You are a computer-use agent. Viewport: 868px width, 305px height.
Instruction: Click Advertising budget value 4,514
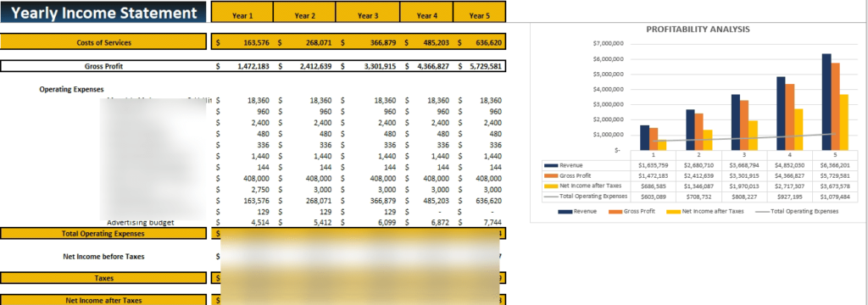tap(259, 223)
